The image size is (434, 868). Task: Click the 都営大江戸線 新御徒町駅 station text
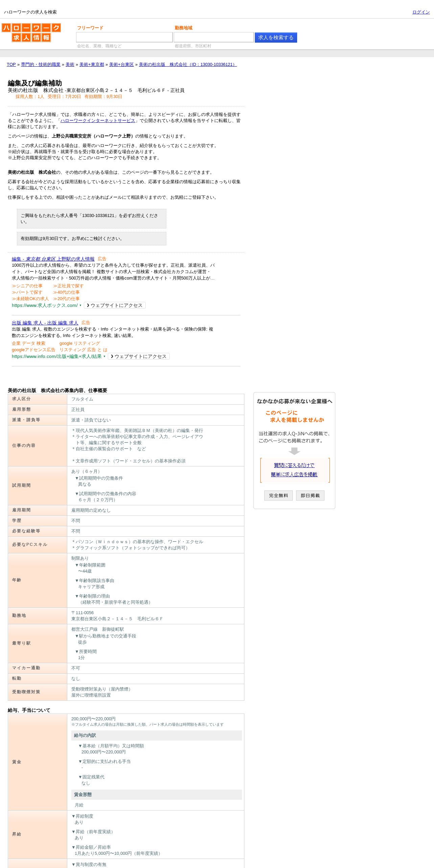[x=98, y=629]
